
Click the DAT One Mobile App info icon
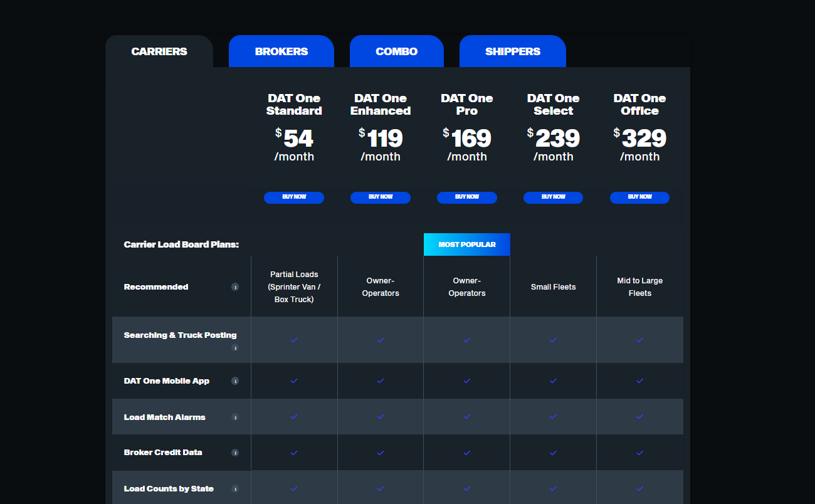coord(235,381)
